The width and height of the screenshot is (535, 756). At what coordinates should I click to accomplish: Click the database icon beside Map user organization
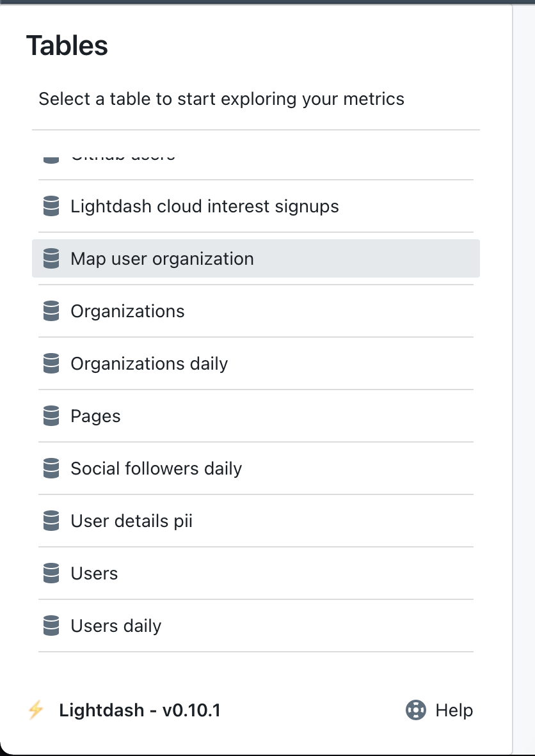51,258
